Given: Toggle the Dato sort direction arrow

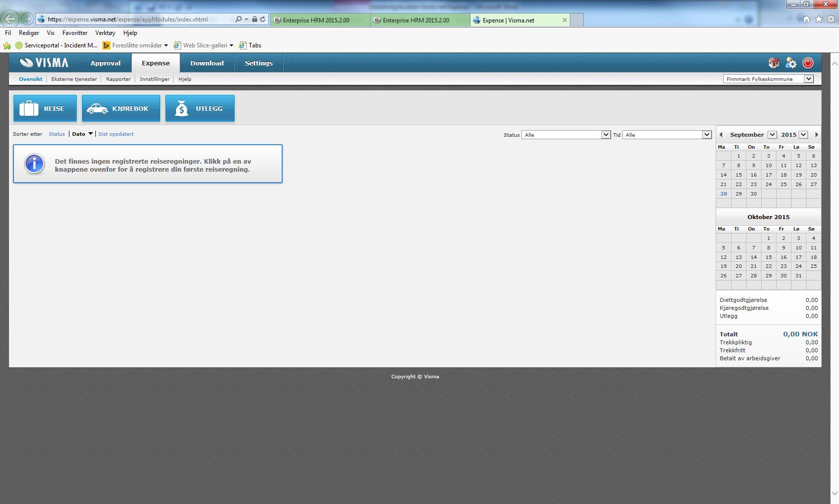Looking at the screenshot, I should (90, 134).
